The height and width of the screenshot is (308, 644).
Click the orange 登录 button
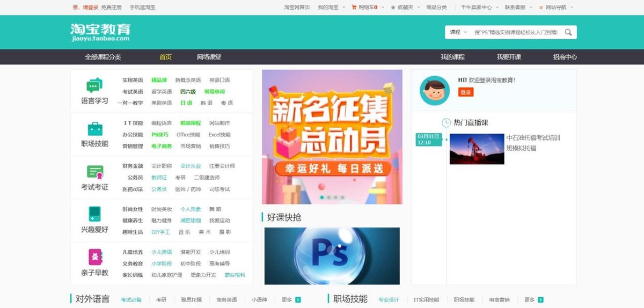tap(466, 92)
